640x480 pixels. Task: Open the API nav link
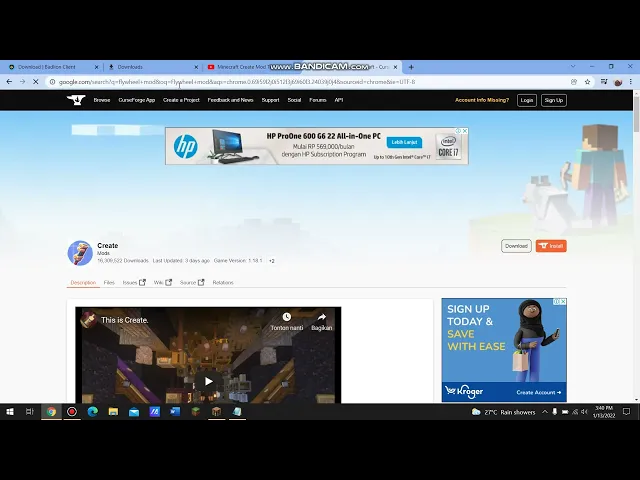[339, 100]
